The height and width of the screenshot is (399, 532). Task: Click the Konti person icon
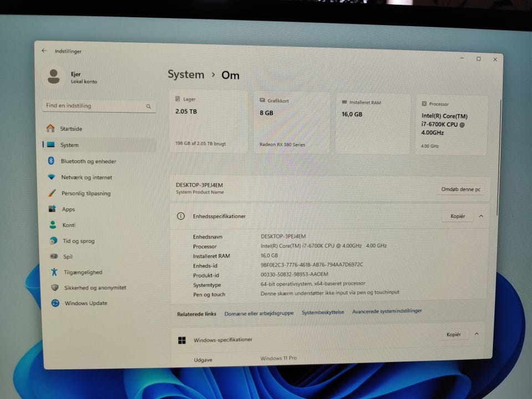click(x=53, y=224)
